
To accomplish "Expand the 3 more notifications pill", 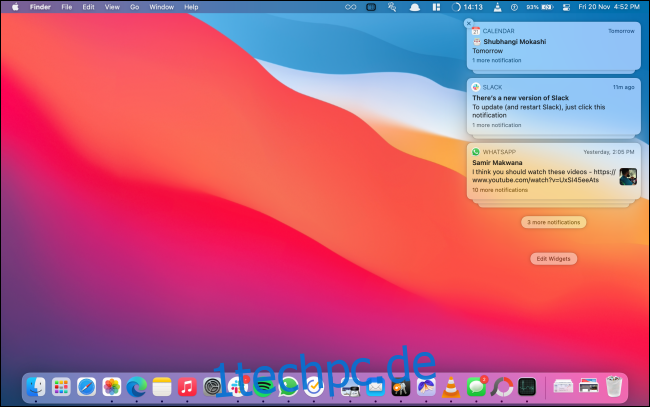I will tap(553, 222).
